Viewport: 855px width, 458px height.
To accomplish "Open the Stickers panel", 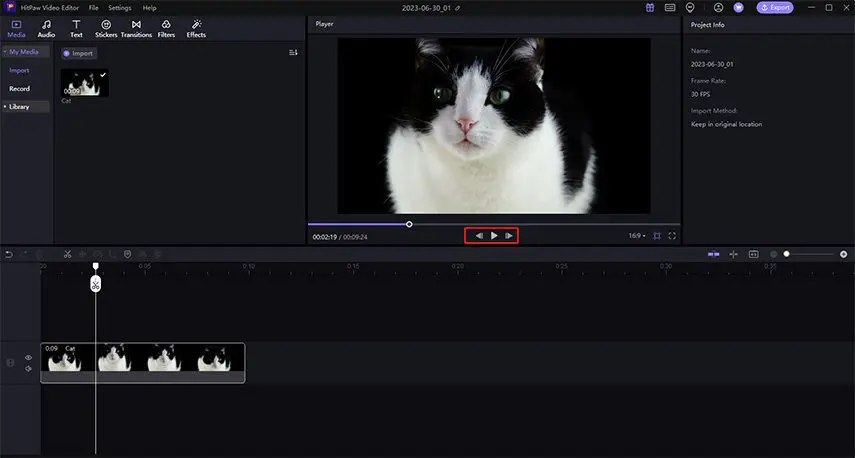I will point(106,27).
